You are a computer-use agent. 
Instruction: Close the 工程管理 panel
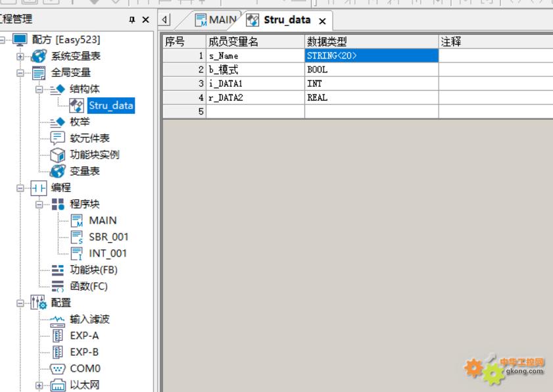click(146, 20)
